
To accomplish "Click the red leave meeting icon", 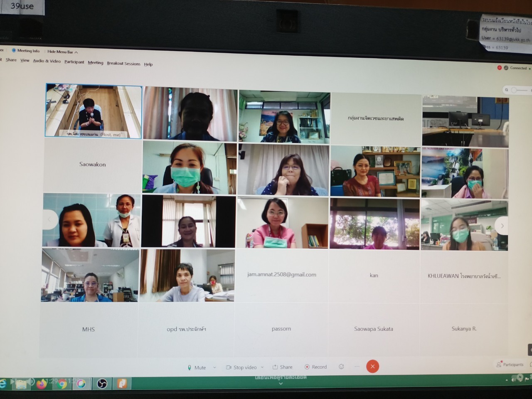I will point(372,366).
